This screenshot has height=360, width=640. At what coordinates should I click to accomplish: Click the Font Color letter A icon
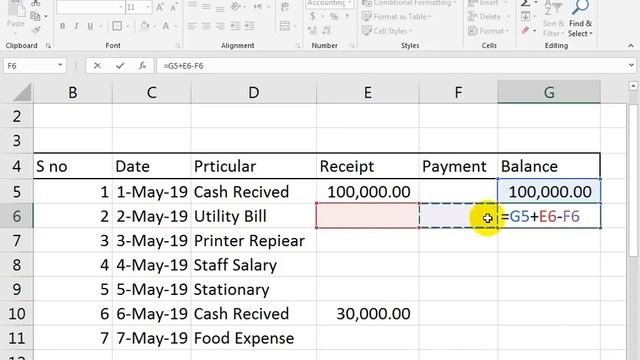[166, 26]
